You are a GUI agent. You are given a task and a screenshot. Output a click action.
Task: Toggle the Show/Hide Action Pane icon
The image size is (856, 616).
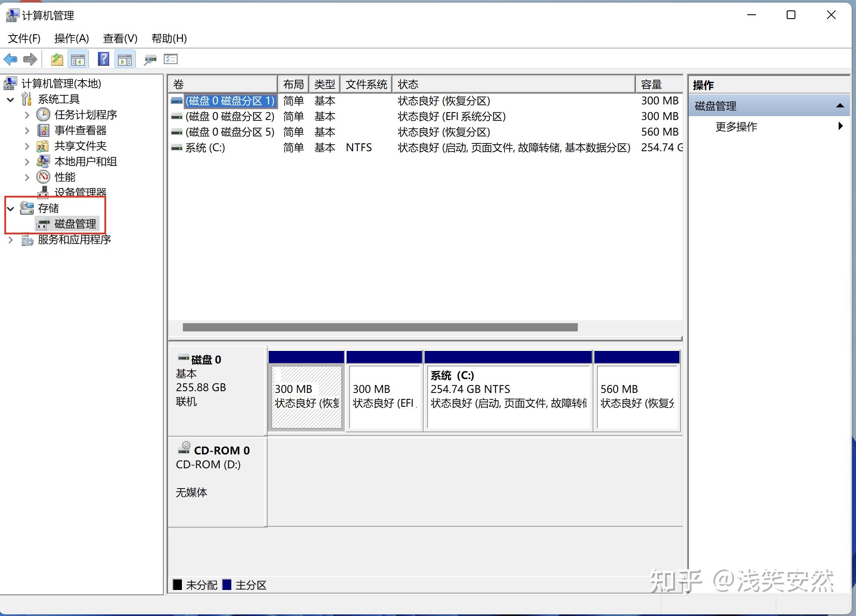click(x=125, y=59)
